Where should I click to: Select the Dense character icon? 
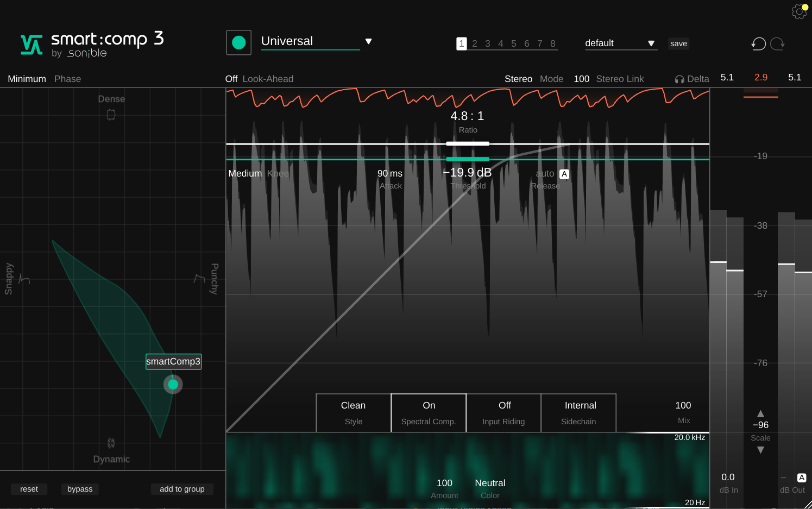click(x=111, y=115)
